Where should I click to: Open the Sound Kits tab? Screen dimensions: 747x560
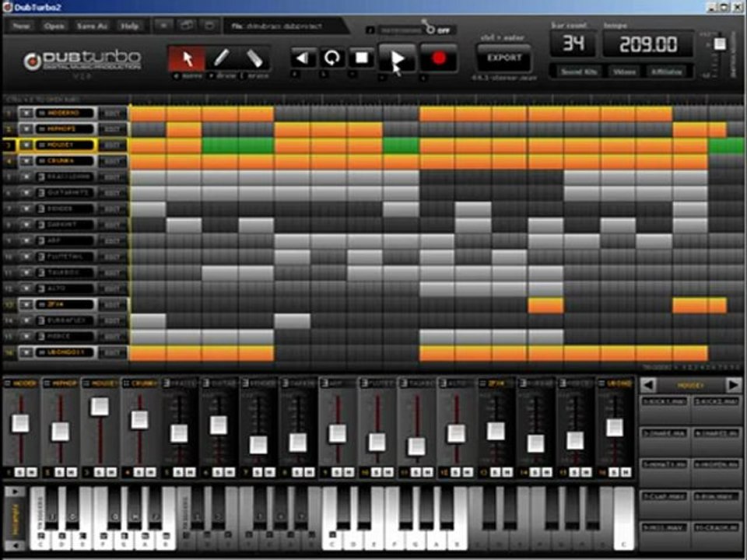pyautogui.click(x=578, y=72)
